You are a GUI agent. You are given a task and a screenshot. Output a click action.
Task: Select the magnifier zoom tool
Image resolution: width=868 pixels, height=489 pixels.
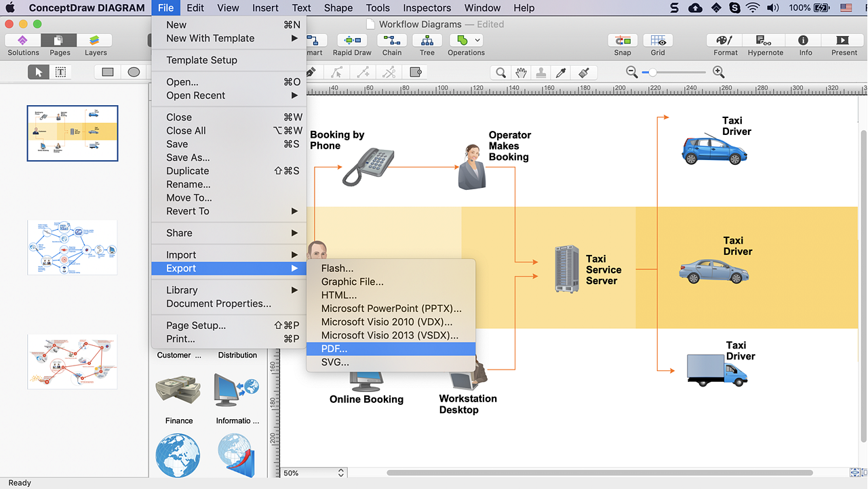500,73
